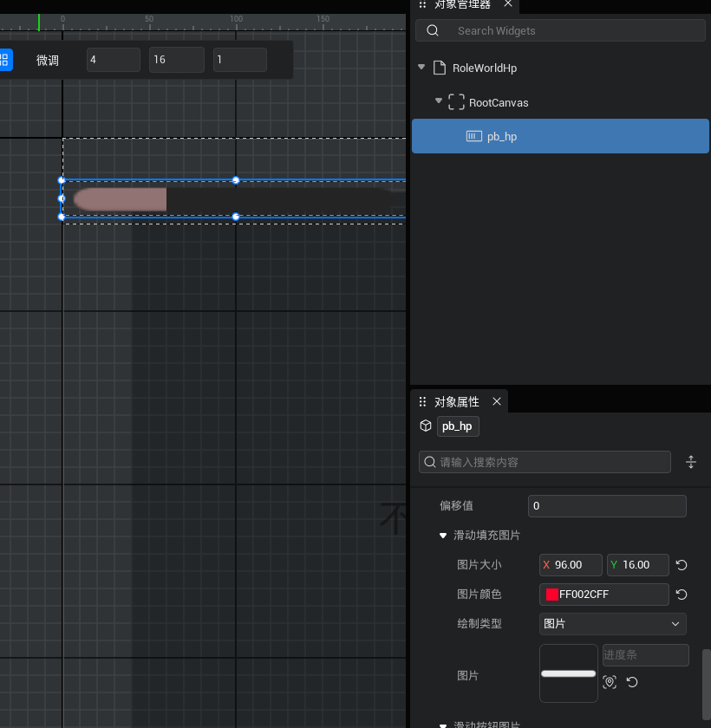Select the pb_hp tree row
Viewport: 711px width, 728px height.
(x=560, y=136)
